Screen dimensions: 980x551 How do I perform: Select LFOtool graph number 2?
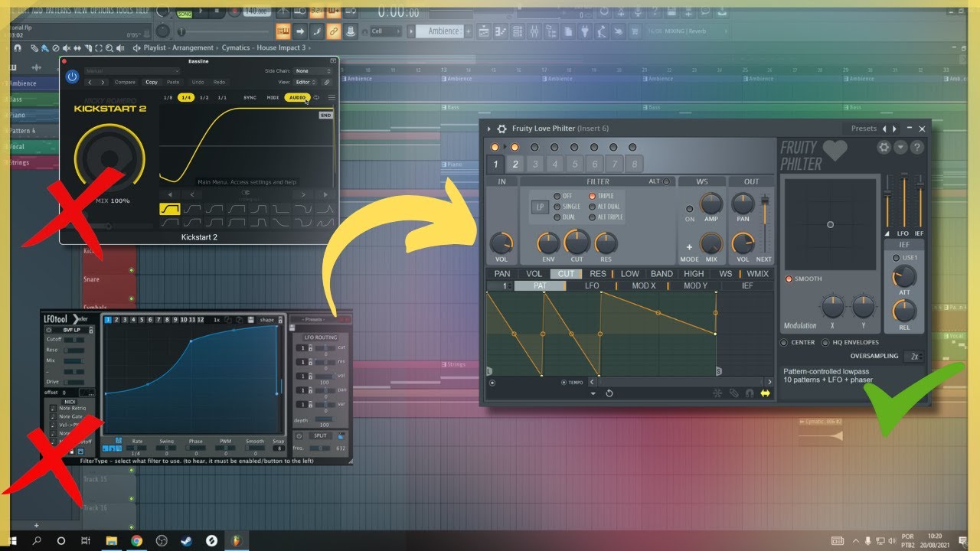click(x=116, y=319)
